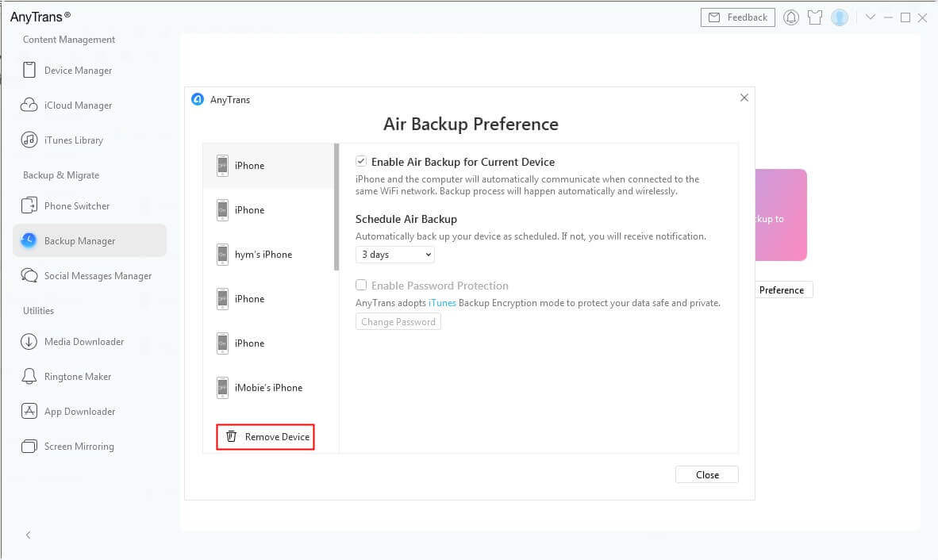Viewport: 938px width, 560px height.
Task: Click the Screen Mirroring icon
Action: (x=29, y=447)
